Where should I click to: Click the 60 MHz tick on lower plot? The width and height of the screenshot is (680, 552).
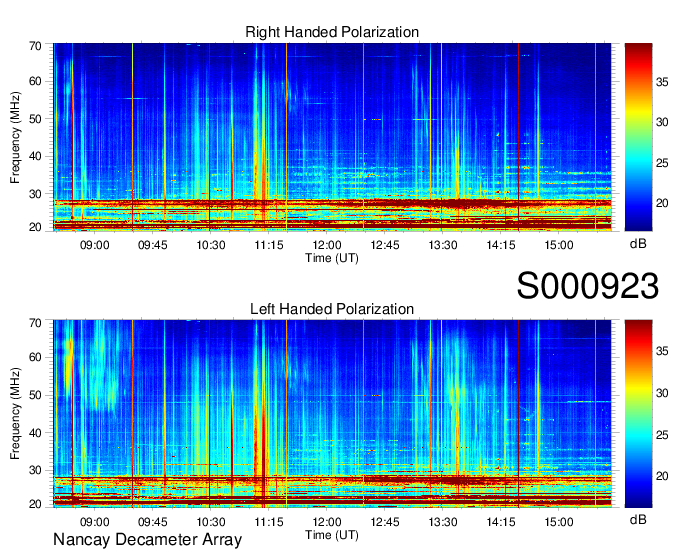[35, 357]
